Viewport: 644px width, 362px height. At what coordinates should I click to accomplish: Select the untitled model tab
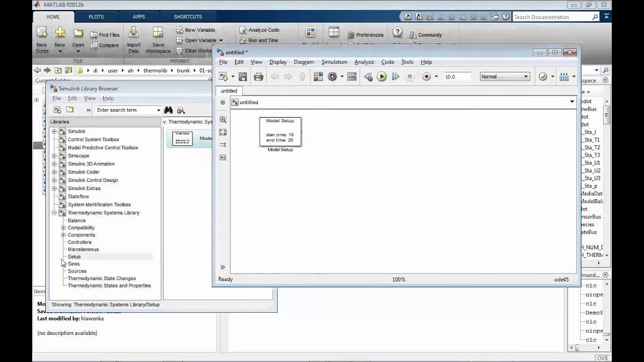[229, 91]
